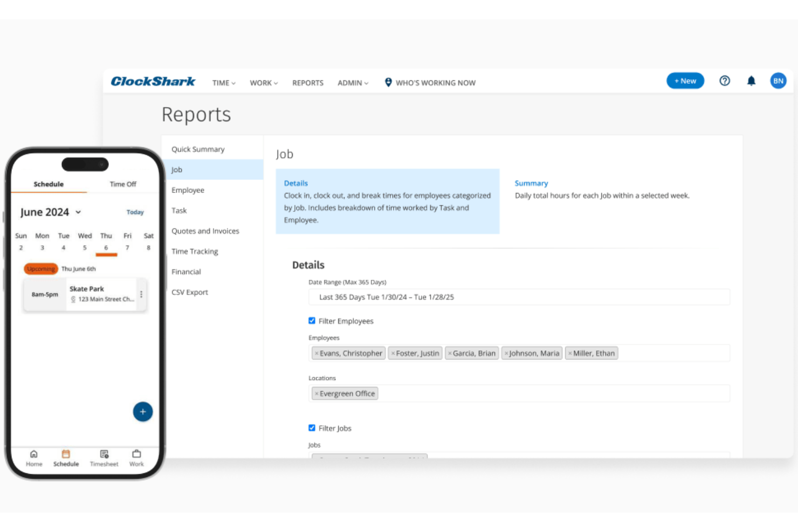Select Quotes and Invoices report category
This screenshot has width=798, height=532.
[205, 231]
